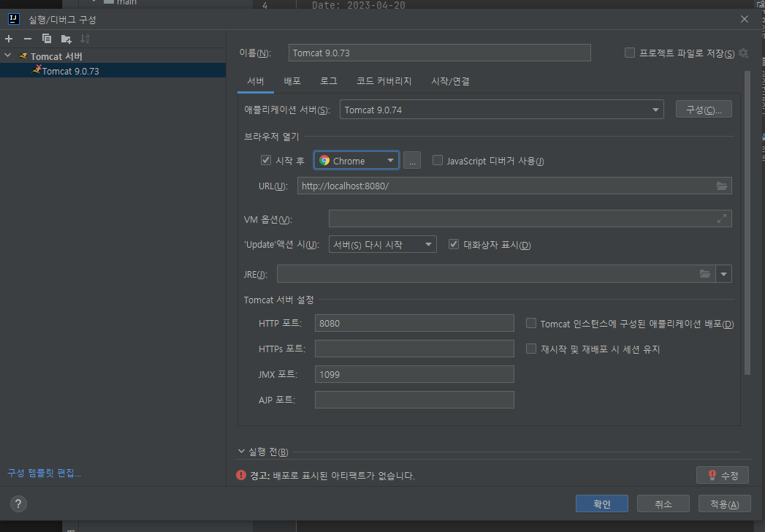Open 'Update' 액션 시 dropdown
The height and width of the screenshot is (532, 765).
pos(383,245)
